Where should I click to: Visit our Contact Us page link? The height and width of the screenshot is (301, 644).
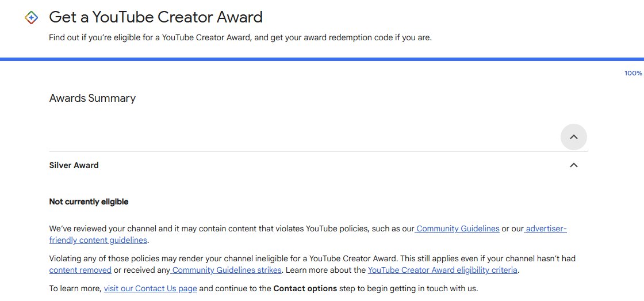coord(150,289)
